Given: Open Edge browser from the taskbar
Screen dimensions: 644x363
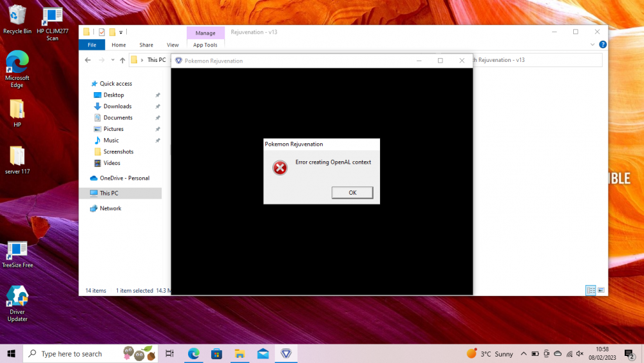Looking at the screenshot, I should click(x=193, y=353).
